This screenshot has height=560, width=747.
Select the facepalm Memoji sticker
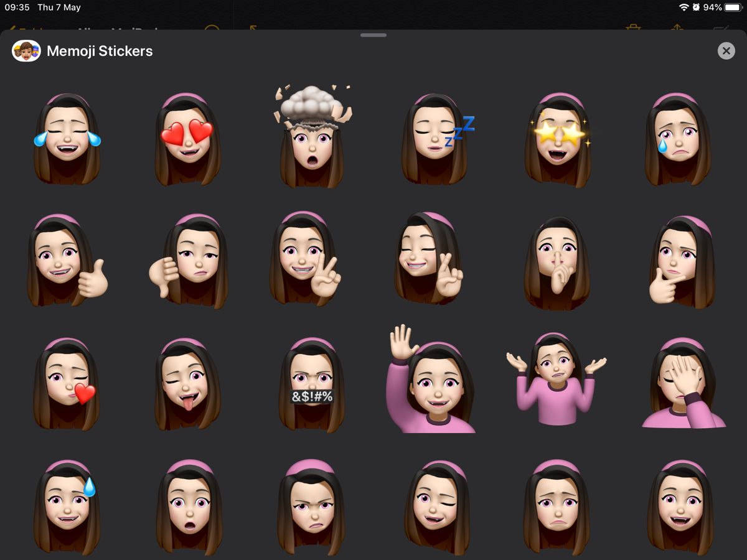683,383
